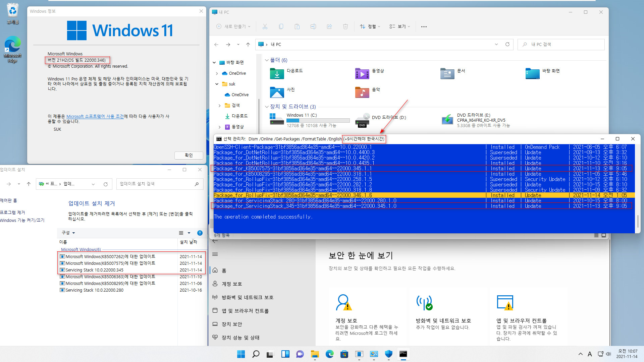The width and height of the screenshot is (644, 362).
Task: Click Windows 기능 켜기/끄기 link
Action: click(x=22, y=220)
